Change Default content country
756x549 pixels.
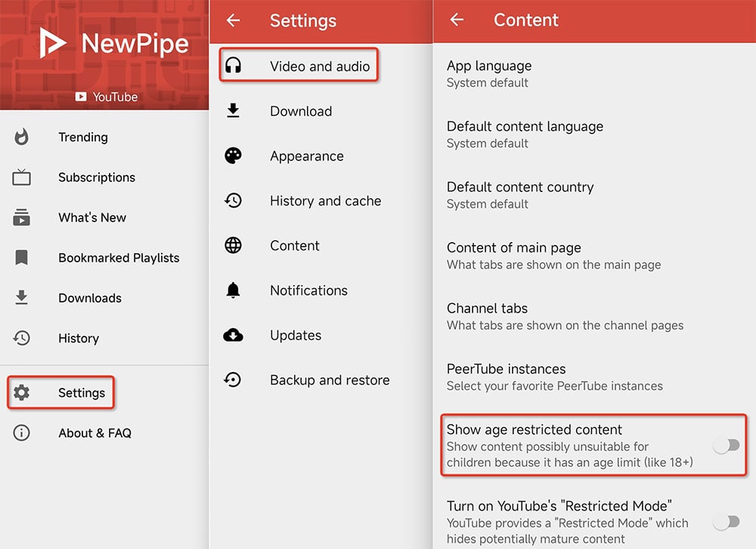pos(594,195)
